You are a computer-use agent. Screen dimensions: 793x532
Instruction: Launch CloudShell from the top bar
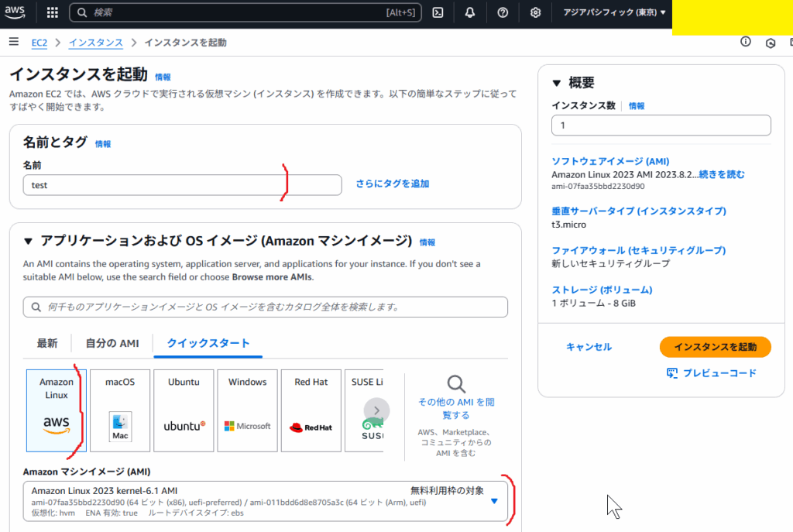pos(438,12)
